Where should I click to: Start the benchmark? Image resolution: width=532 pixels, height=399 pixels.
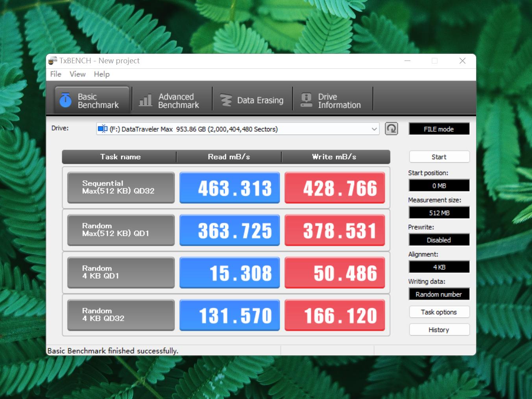pos(439,157)
